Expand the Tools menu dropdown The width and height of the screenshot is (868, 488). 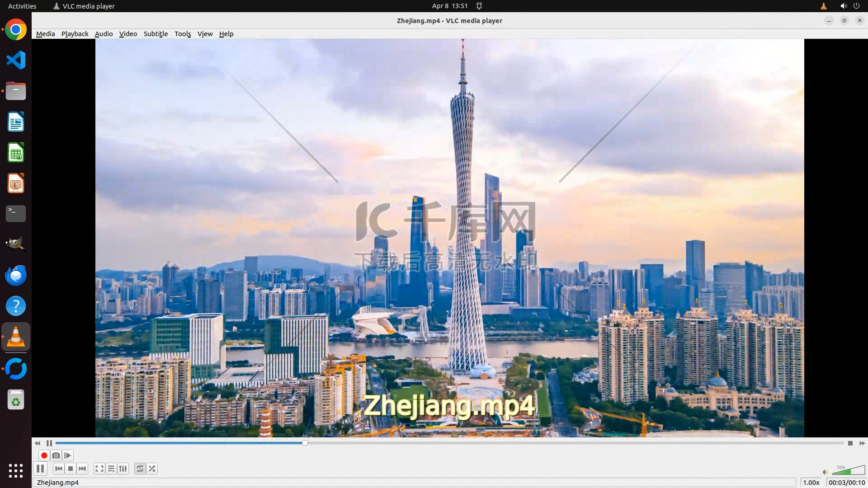[x=183, y=34]
